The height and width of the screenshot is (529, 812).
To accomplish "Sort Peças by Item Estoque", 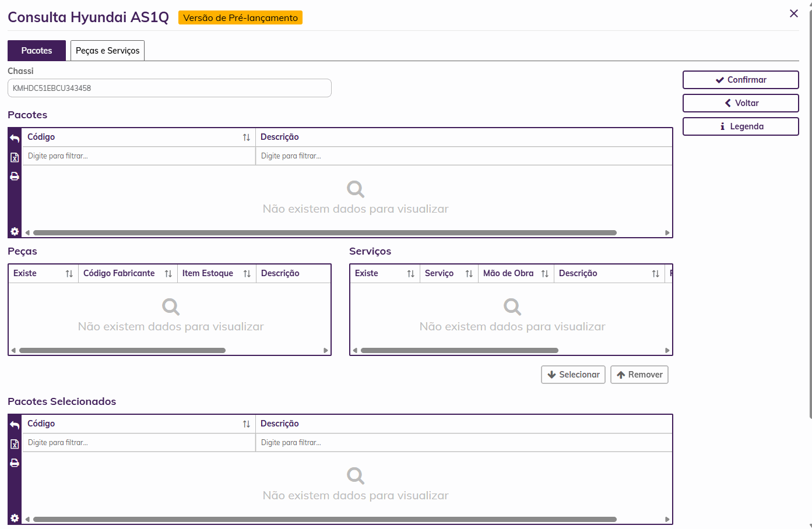I will coord(247,274).
